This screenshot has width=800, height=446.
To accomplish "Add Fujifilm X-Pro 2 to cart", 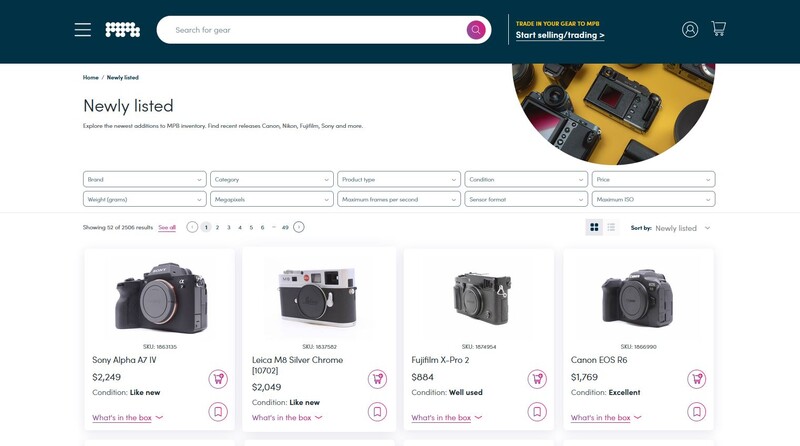I will pyautogui.click(x=537, y=379).
